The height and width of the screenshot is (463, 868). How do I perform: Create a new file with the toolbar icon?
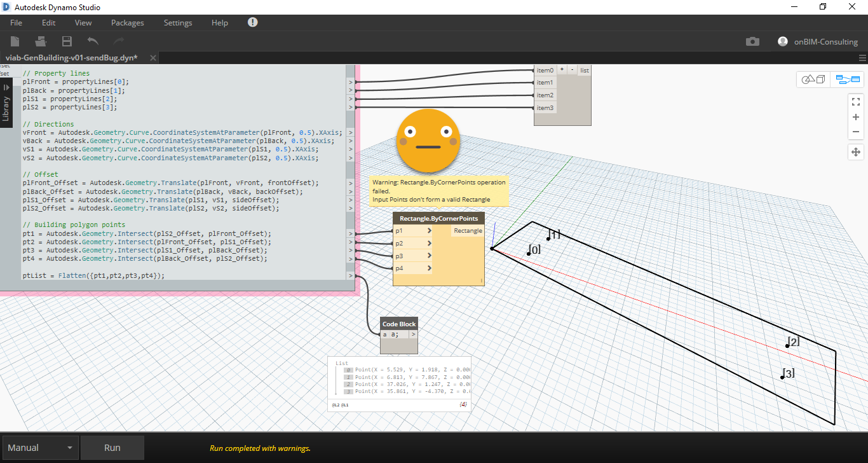[x=15, y=41]
